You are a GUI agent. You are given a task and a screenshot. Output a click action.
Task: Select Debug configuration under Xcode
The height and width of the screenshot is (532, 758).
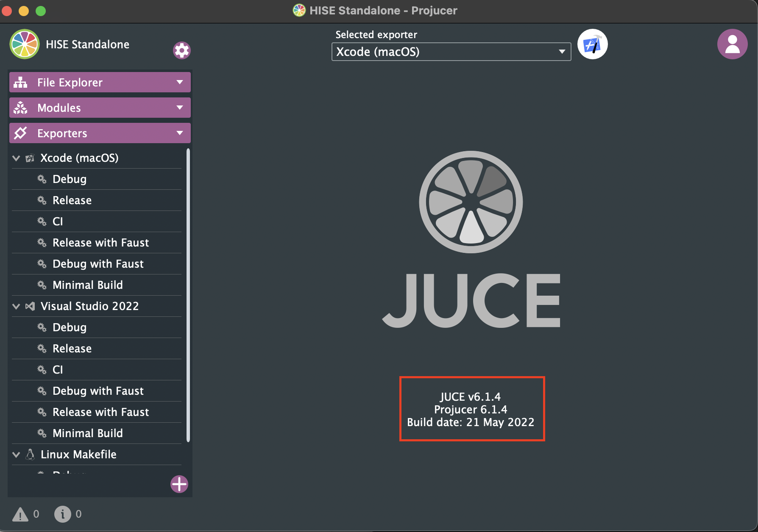tap(97, 179)
